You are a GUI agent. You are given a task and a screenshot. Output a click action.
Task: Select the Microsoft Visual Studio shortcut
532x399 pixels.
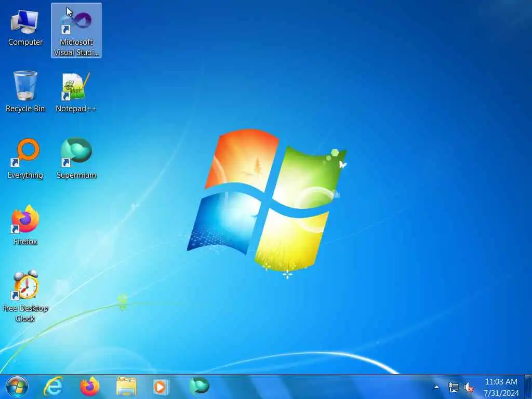click(x=76, y=31)
